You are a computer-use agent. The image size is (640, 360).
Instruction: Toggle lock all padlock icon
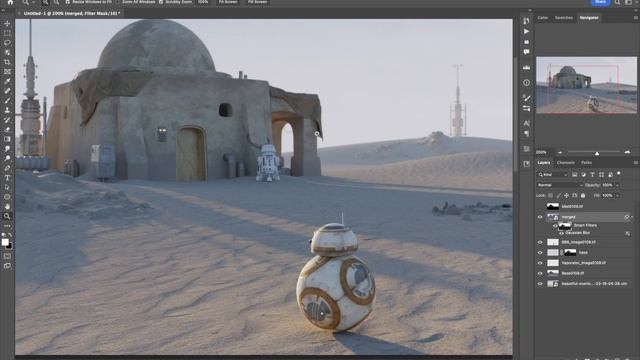click(583, 196)
